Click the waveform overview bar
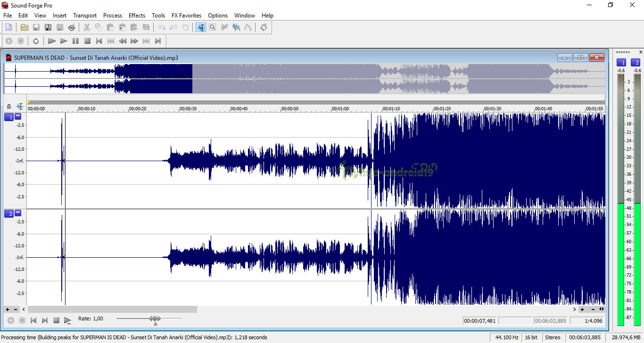Image resolution: width=644 pixels, height=343 pixels. click(x=304, y=79)
